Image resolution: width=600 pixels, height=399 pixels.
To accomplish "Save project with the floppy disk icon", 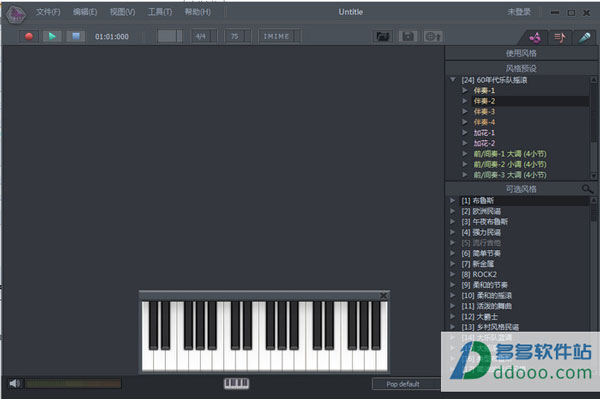I will pos(408,36).
